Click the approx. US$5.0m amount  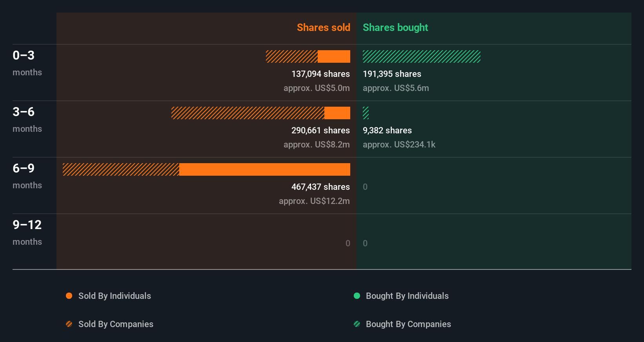pyautogui.click(x=317, y=88)
